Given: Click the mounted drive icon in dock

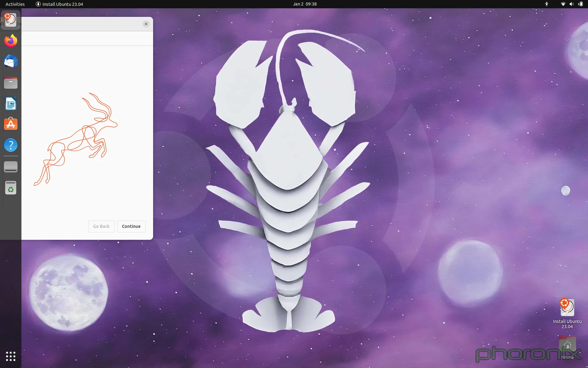Looking at the screenshot, I should tap(11, 167).
